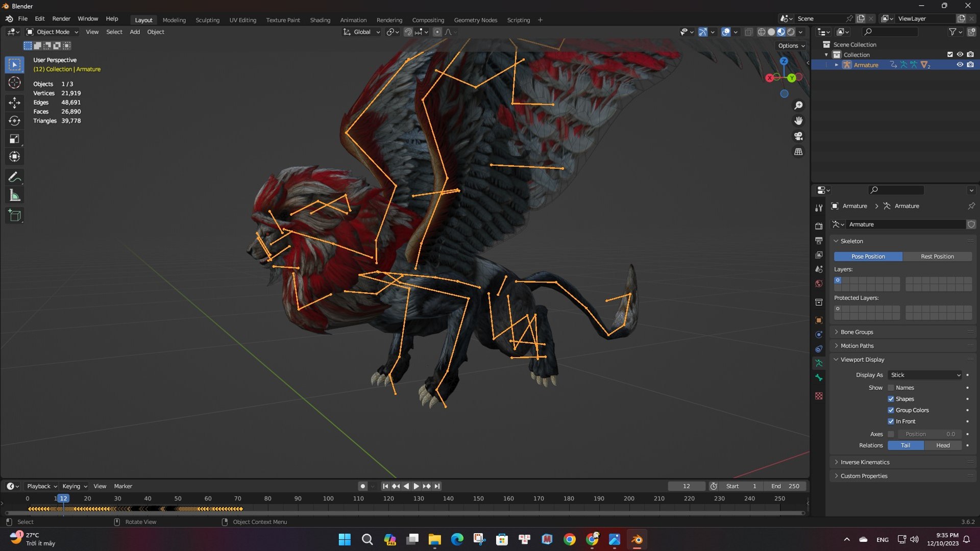
Task: Switch perspective/orthographic grid icon
Action: 798,152
